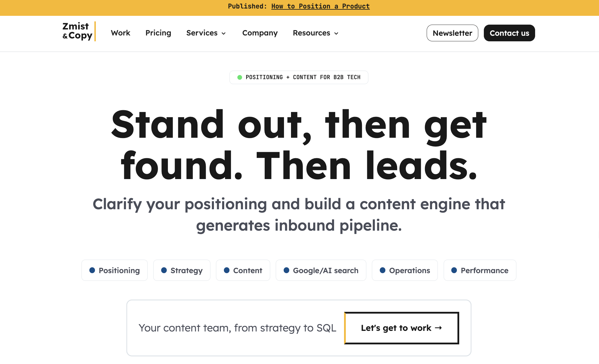Click the arrow icon in Let's get to work
The height and width of the screenshot is (364, 599).
pyautogui.click(x=438, y=328)
